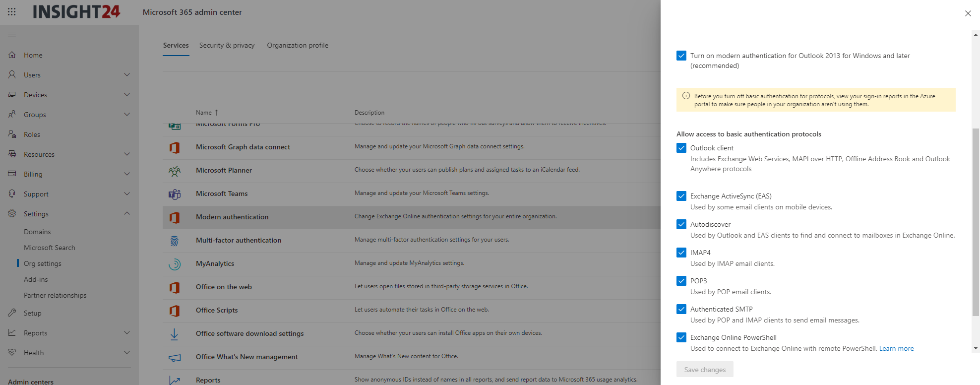Click the Devices icon in sidebar
980x385 pixels.
coord(12,94)
